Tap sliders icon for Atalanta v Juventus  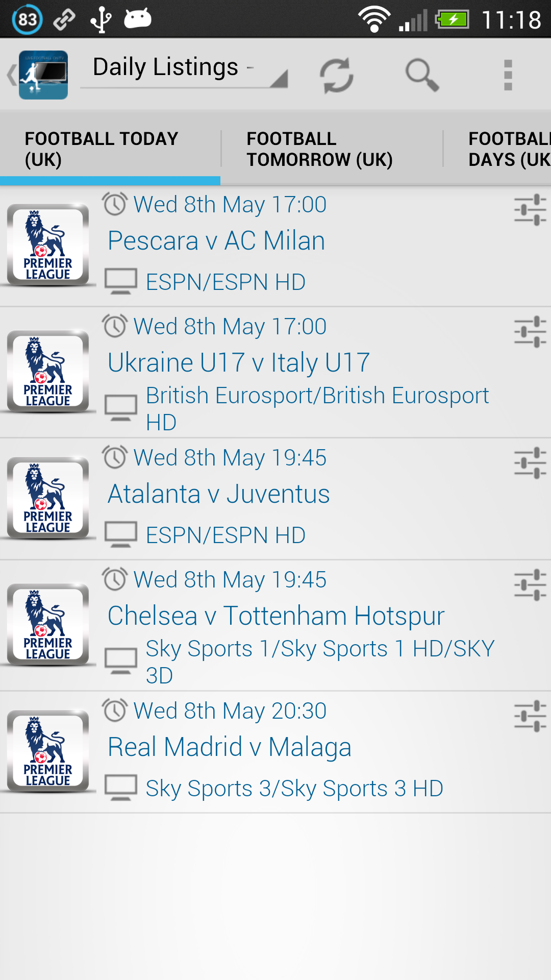[530, 463]
